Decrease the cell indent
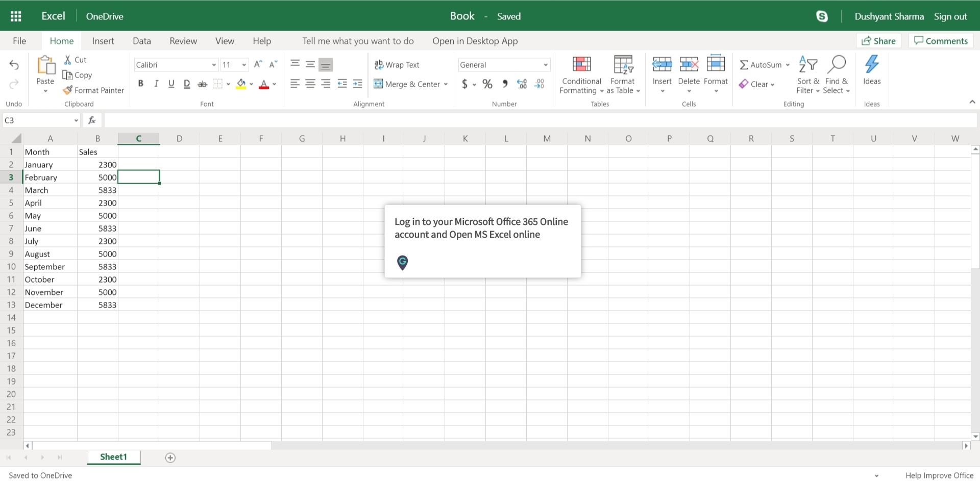Image resolution: width=980 pixels, height=481 pixels. [342, 84]
